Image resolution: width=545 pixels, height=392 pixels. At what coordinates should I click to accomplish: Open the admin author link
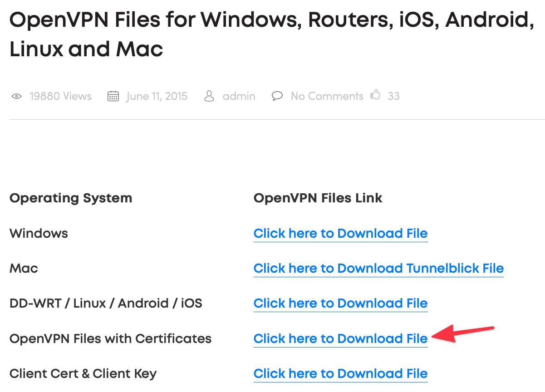[239, 96]
